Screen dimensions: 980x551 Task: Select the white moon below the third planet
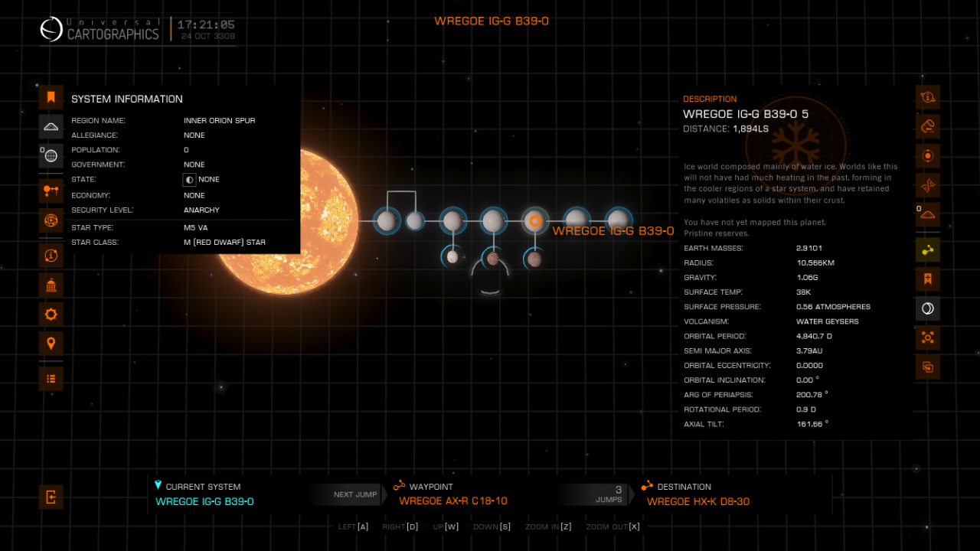[452, 257]
